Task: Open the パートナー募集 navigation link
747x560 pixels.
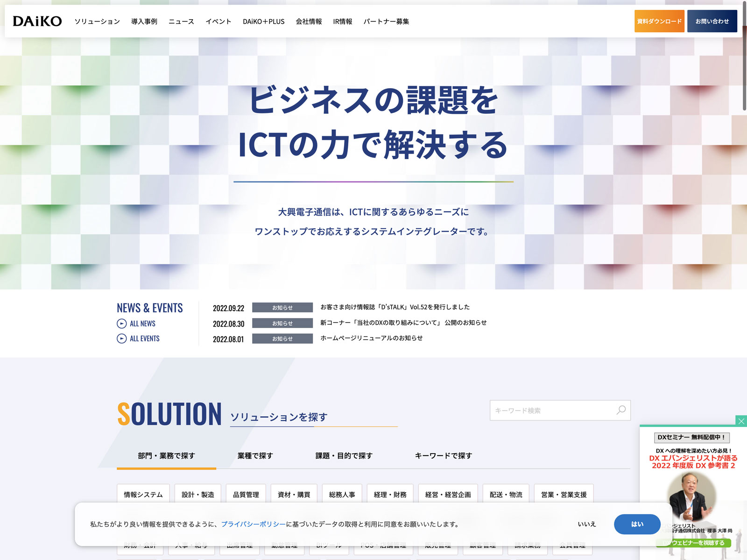Action: point(386,21)
